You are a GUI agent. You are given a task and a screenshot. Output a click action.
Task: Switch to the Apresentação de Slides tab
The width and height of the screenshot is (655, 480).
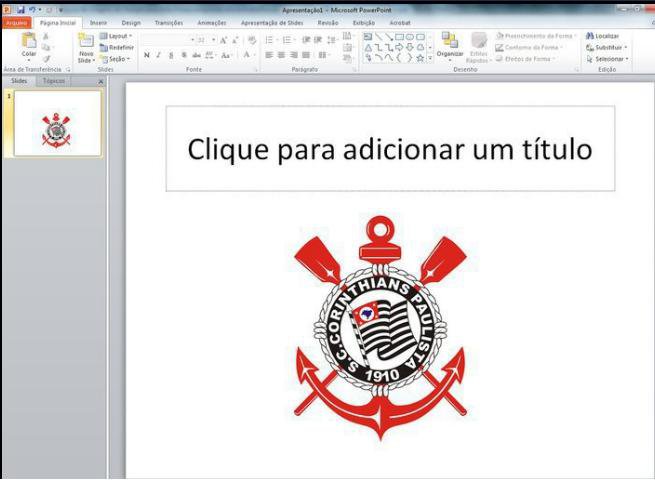pyautogui.click(x=272, y=23)
